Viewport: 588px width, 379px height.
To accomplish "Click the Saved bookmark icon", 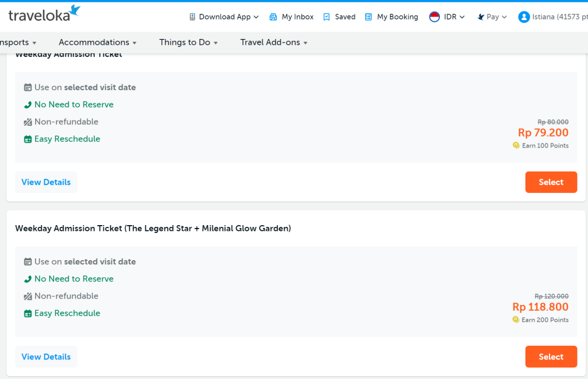I will (327, 17).
